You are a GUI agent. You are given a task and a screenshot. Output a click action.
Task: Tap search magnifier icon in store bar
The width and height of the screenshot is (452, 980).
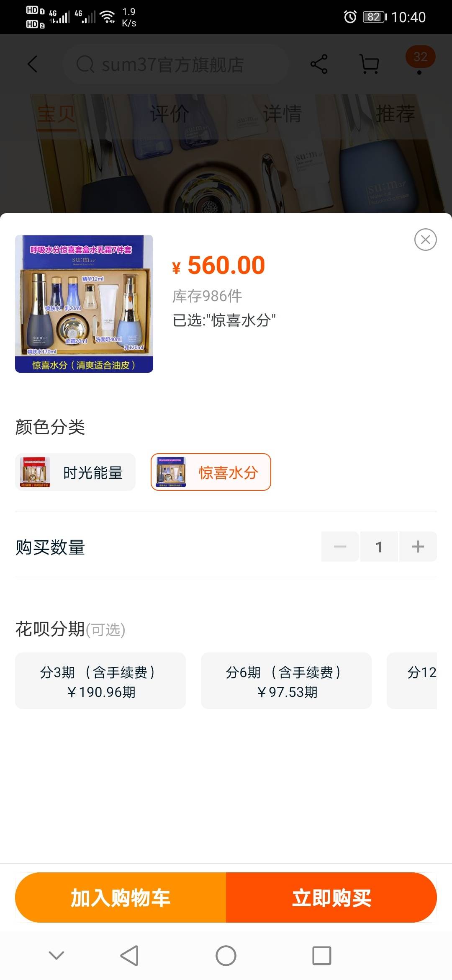point(85,64)
